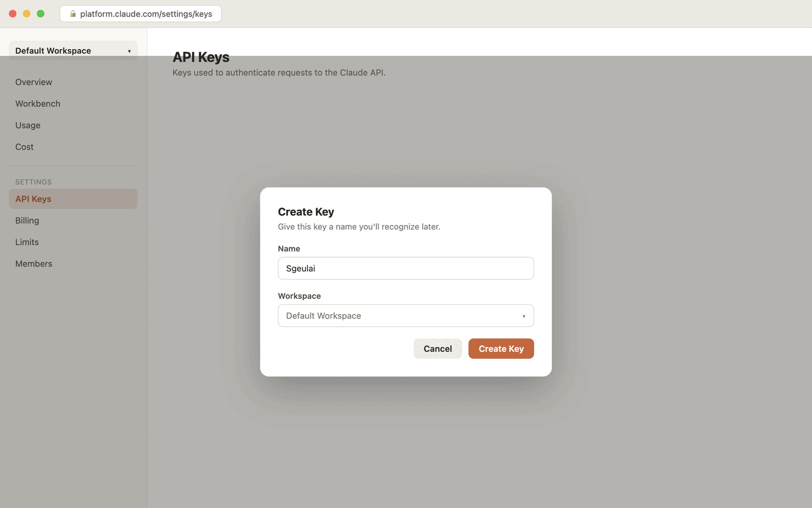Focus the Name input field
The image size is (812, 508).
(406, 268)
